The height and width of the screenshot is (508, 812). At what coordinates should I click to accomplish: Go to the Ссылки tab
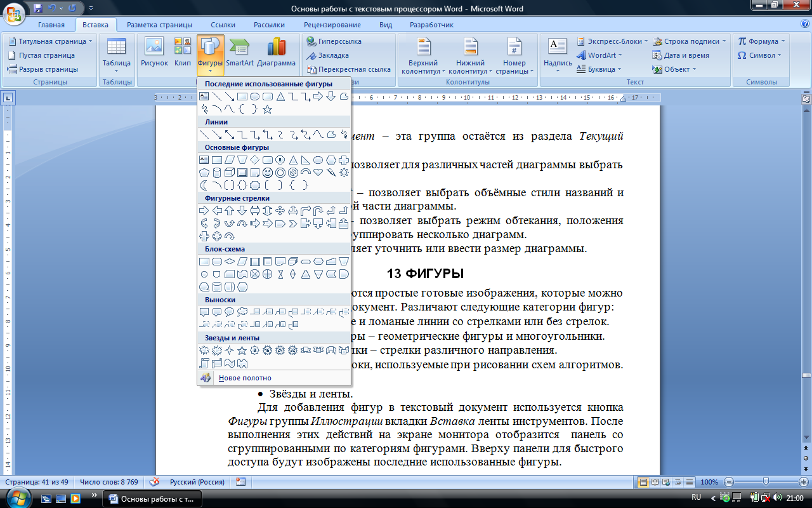coord(223,25)
